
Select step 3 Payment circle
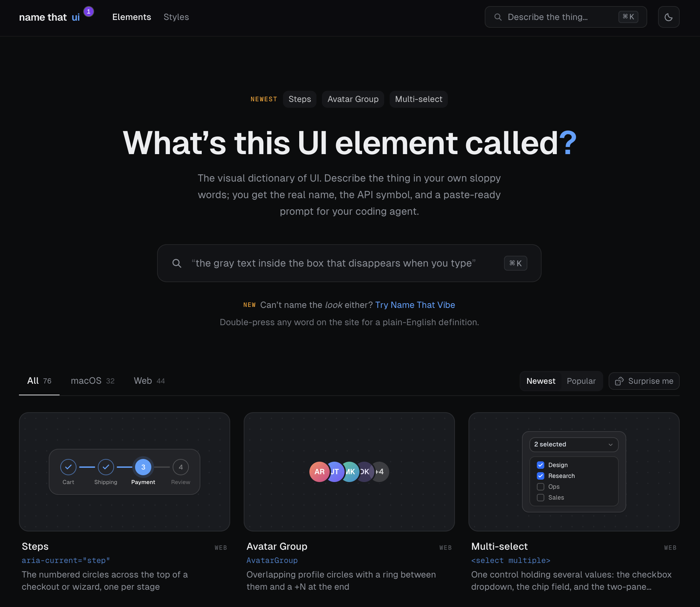[x=143, y=467]
